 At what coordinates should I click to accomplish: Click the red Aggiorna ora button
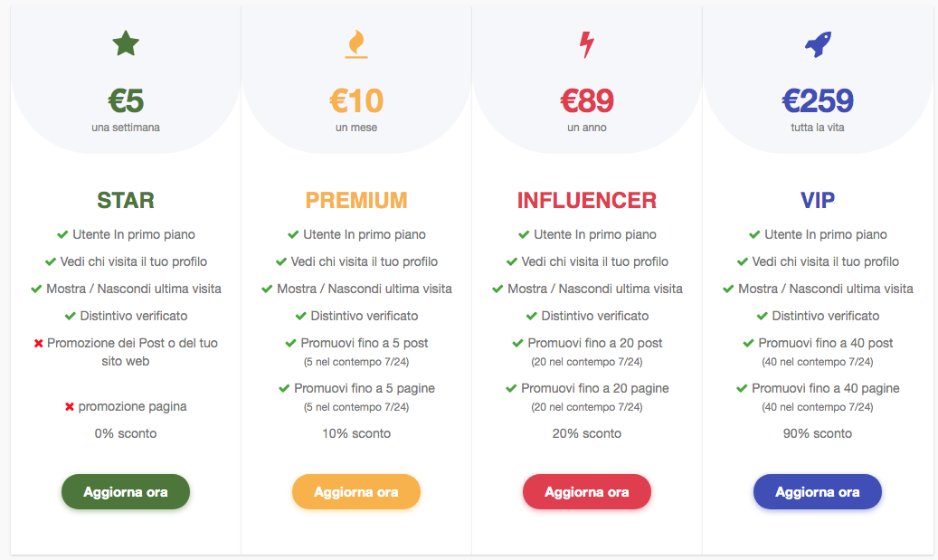(x=587, y=492)
